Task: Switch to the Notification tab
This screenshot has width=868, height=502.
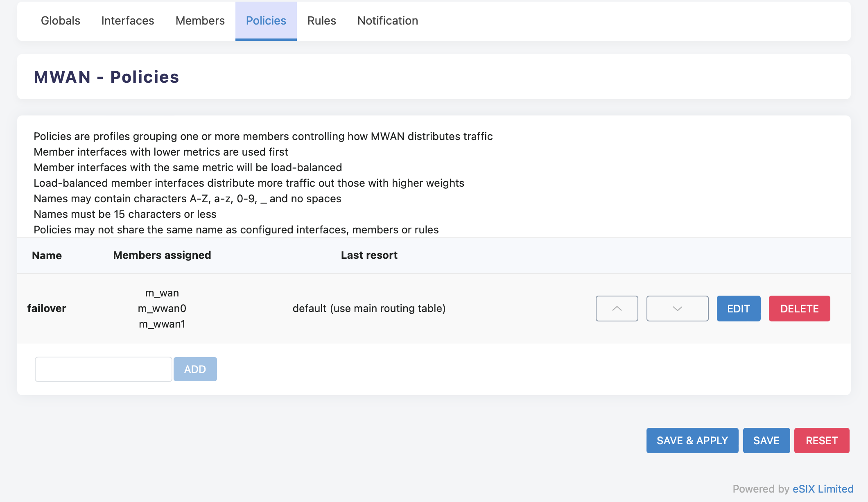Action: pos(387,20)
